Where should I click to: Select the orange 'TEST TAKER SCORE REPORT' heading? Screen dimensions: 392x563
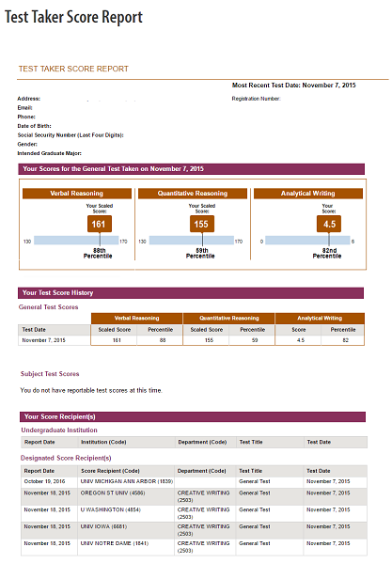(x=73, y=69)
